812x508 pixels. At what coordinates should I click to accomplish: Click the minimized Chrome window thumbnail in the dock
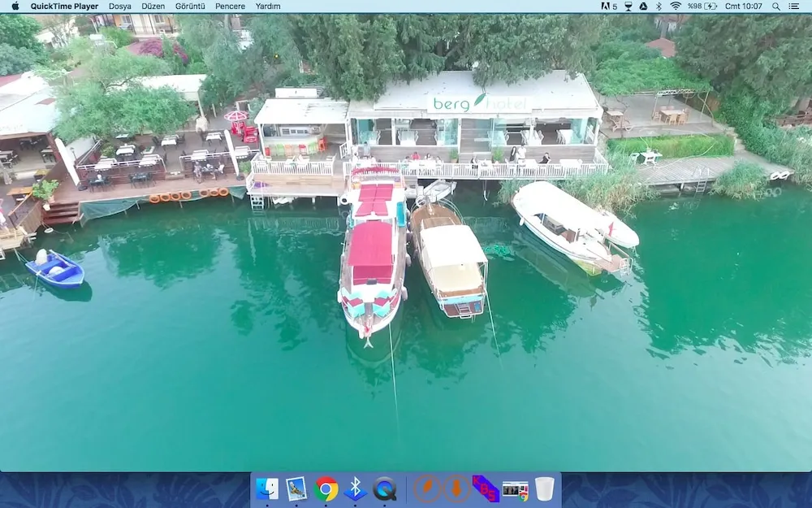pos(515,488)
